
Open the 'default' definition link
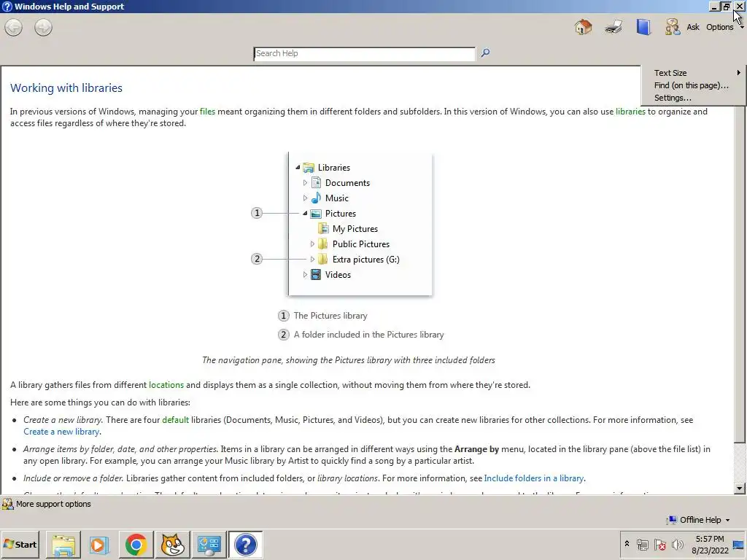pos(175,420)
